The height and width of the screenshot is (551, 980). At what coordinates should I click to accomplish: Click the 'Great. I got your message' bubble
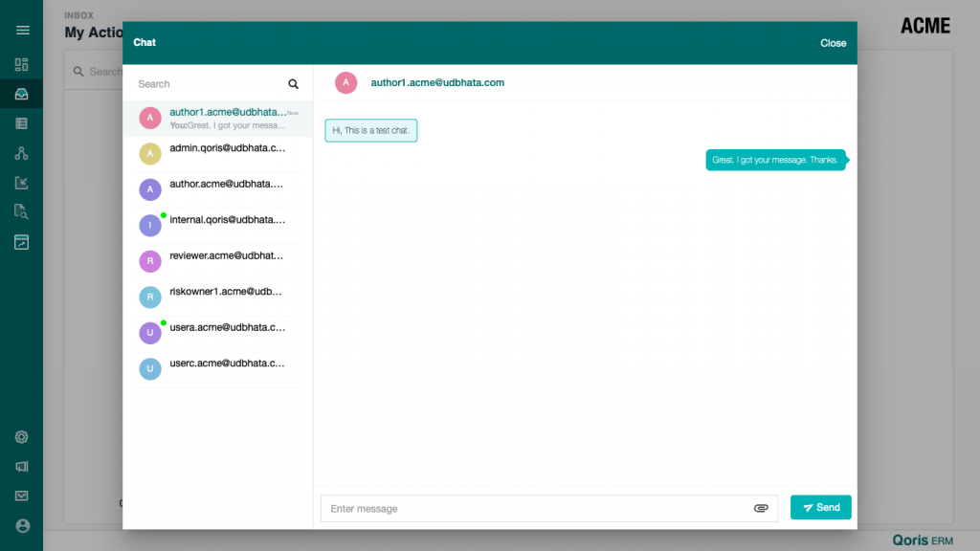coord(775,160)
